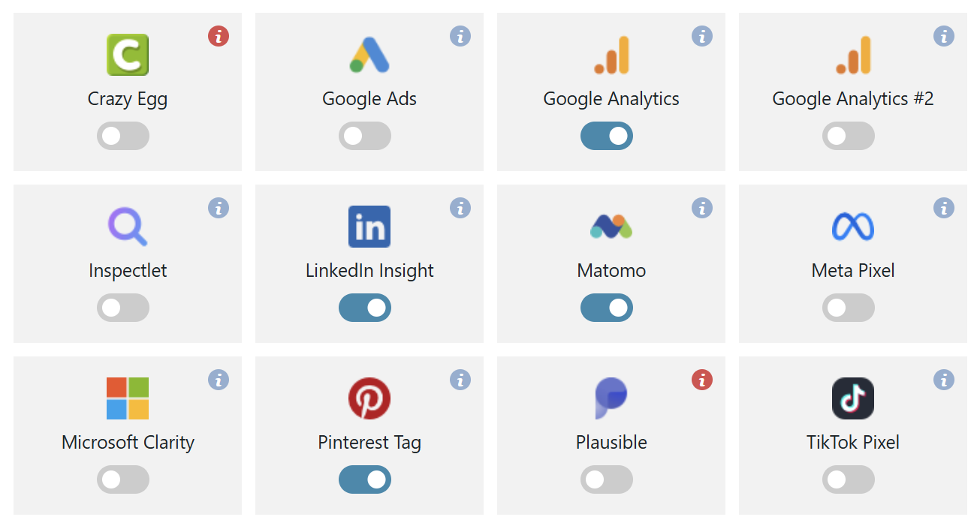Show info for Inspectlet
Image resolution: width=980 pixels, height=523 pixels.
click(x=219, y=208)
